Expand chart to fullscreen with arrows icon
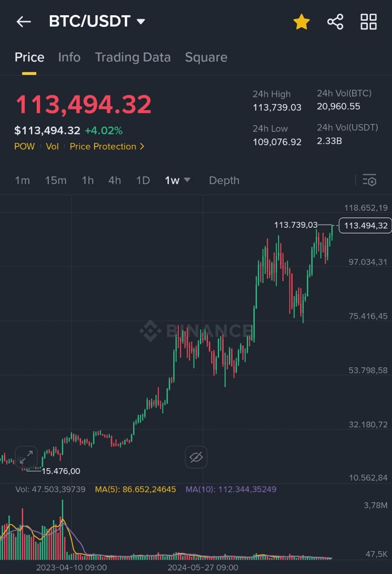 [x=26, y=457]
